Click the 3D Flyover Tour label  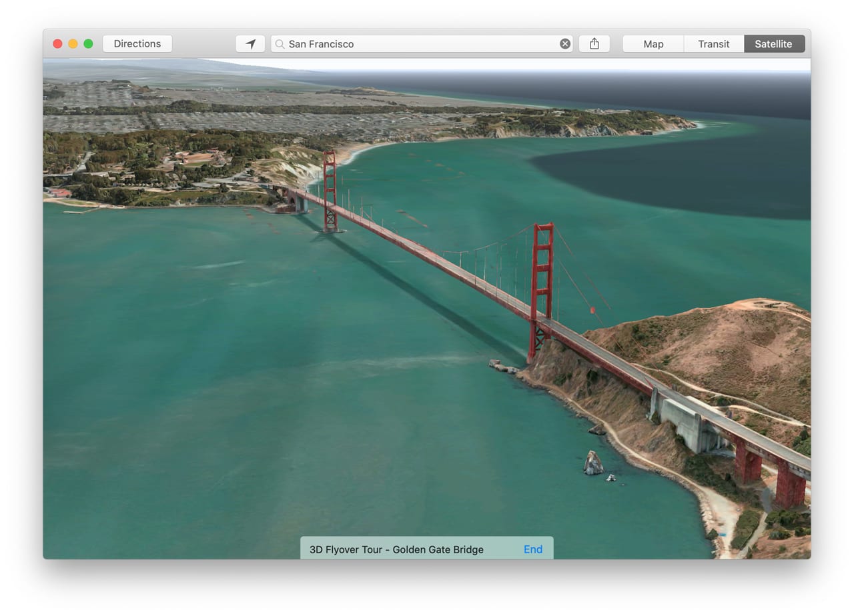coord(396,550)
